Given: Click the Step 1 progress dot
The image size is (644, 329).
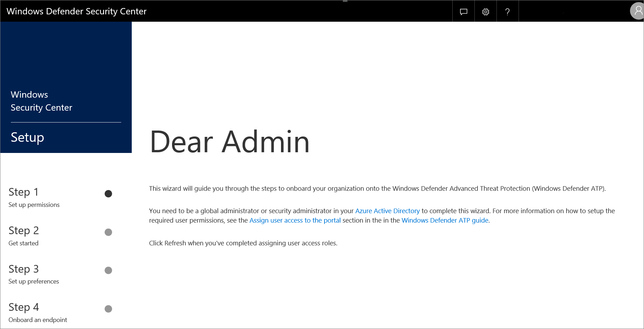Looking at the screenshot, I should point(108,194).
